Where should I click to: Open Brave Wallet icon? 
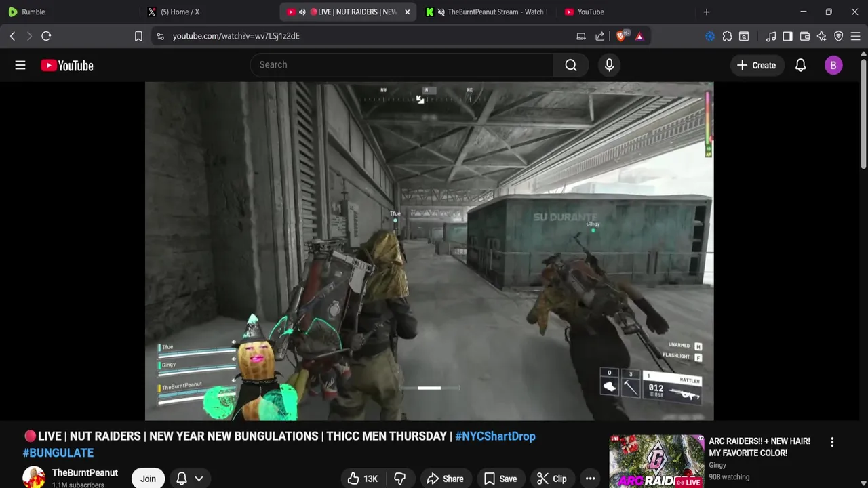pos(805,36)
